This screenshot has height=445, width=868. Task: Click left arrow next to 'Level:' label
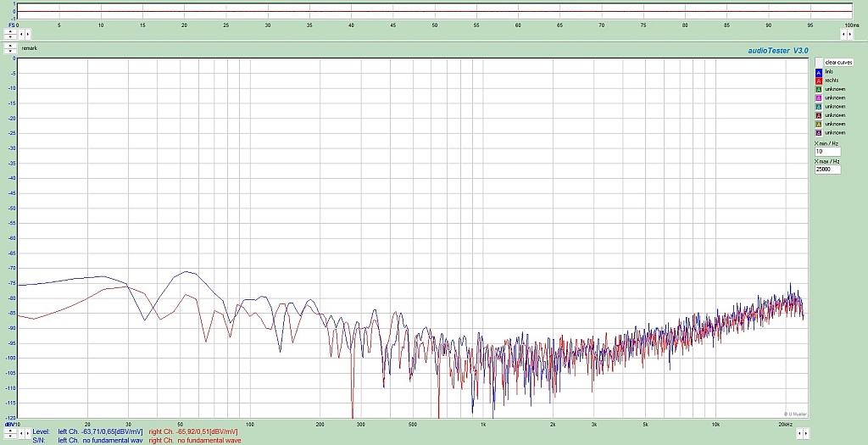(21, 433)
